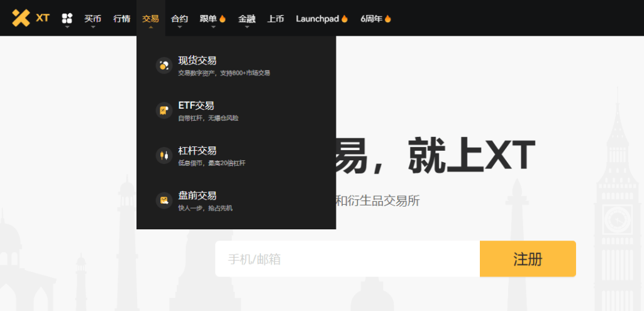Open the Launchpad link
644x311 pixels.
click(x=317, y=18)
